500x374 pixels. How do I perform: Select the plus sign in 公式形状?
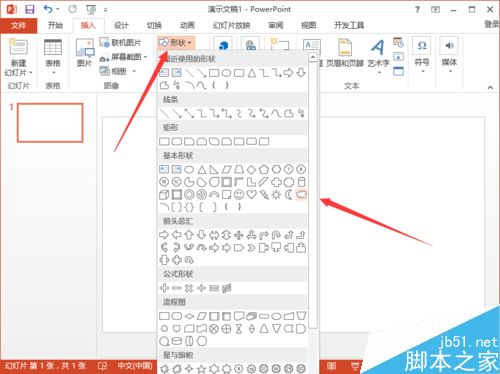coord(164,288)
